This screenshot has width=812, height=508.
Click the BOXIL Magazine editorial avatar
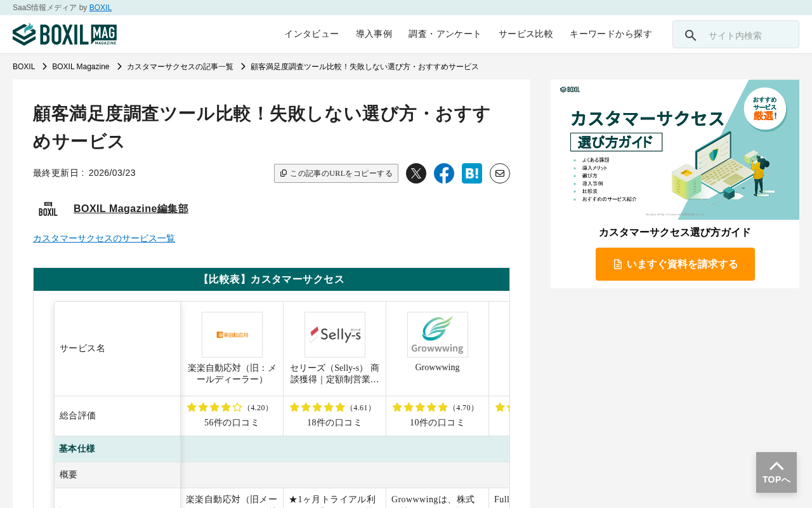48,209
